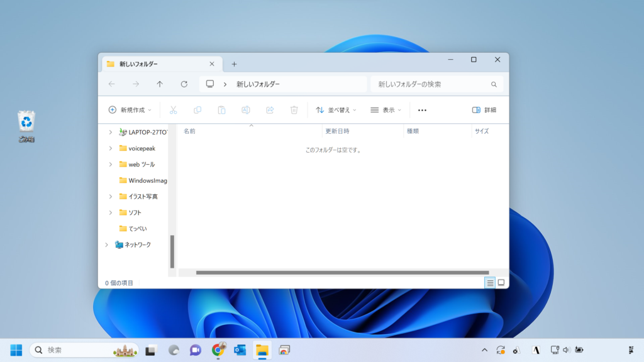Go forward with the right arrow
Image resolution: width=644 pixels, height=362 pixels.
coord(136,84)
